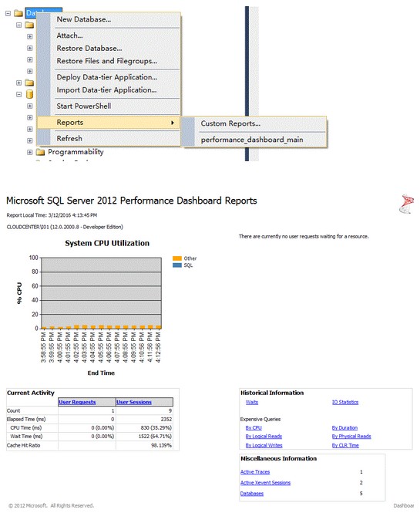Click the 2012 Microsoft copyright footer
The height and width of the screenshot is (513, 420).
(51, 505)
